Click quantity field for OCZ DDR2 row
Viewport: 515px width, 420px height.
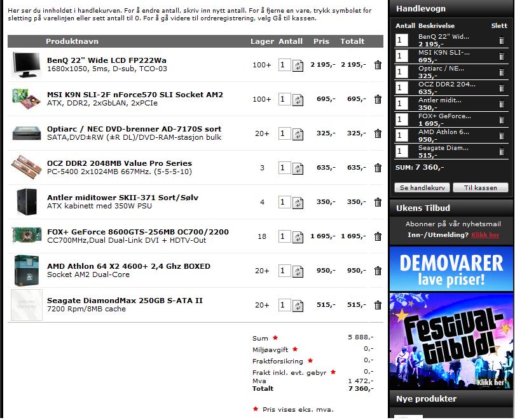pos(284,168)
